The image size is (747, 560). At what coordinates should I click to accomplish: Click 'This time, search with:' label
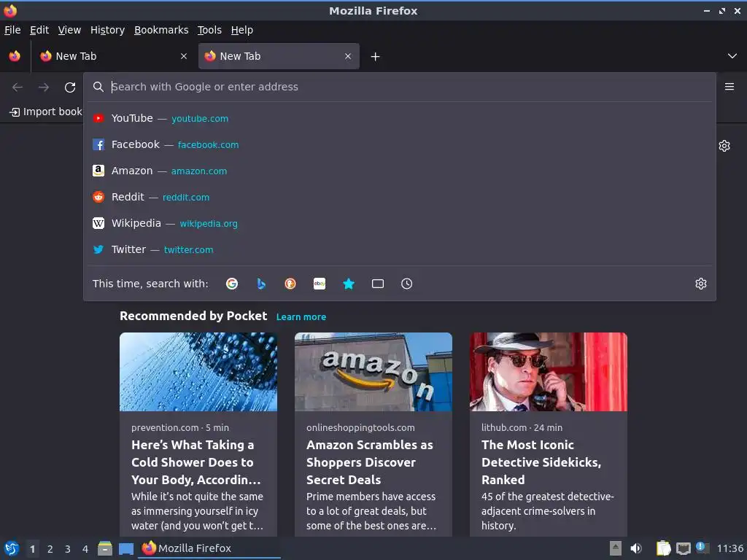150,284
